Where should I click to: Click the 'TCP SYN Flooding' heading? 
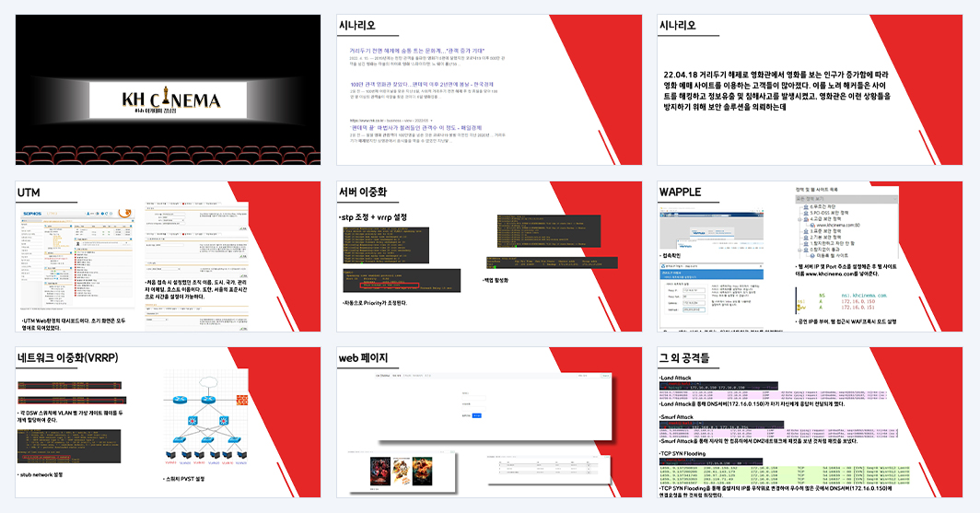pyautogui.click(x=682, y=454)
